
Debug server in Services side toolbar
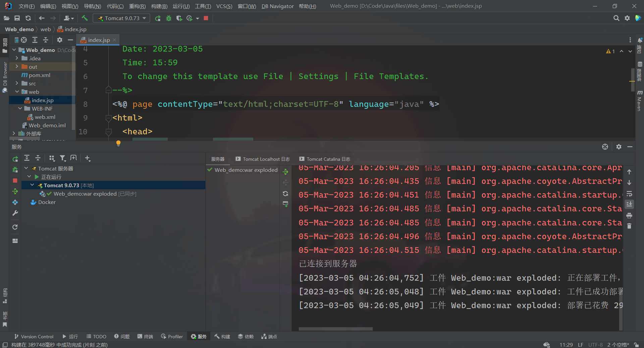tap(15, 170)
